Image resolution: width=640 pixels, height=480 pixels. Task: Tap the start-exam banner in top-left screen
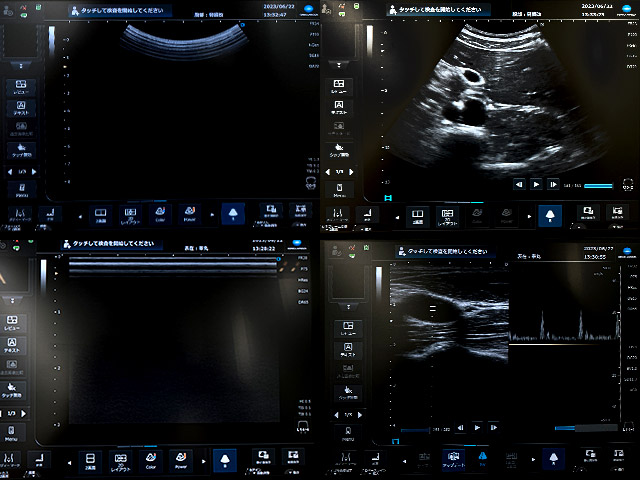(120, 11)
